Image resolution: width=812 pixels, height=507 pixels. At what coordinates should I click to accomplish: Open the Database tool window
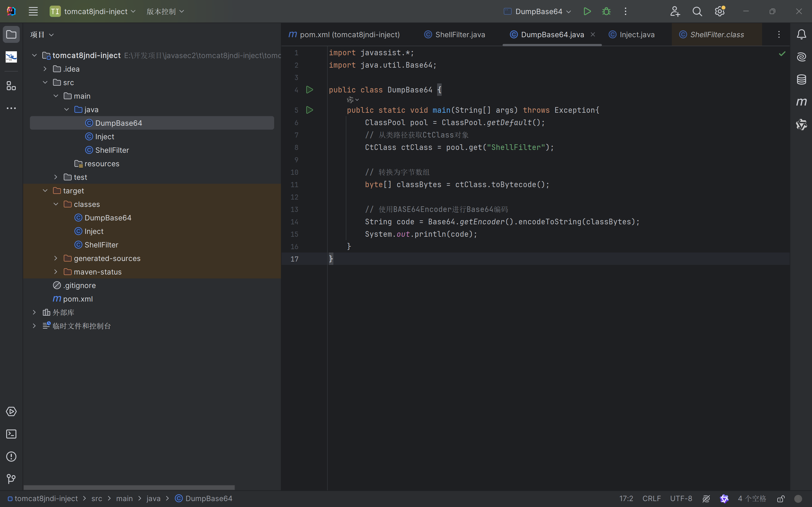pos(801,79)
